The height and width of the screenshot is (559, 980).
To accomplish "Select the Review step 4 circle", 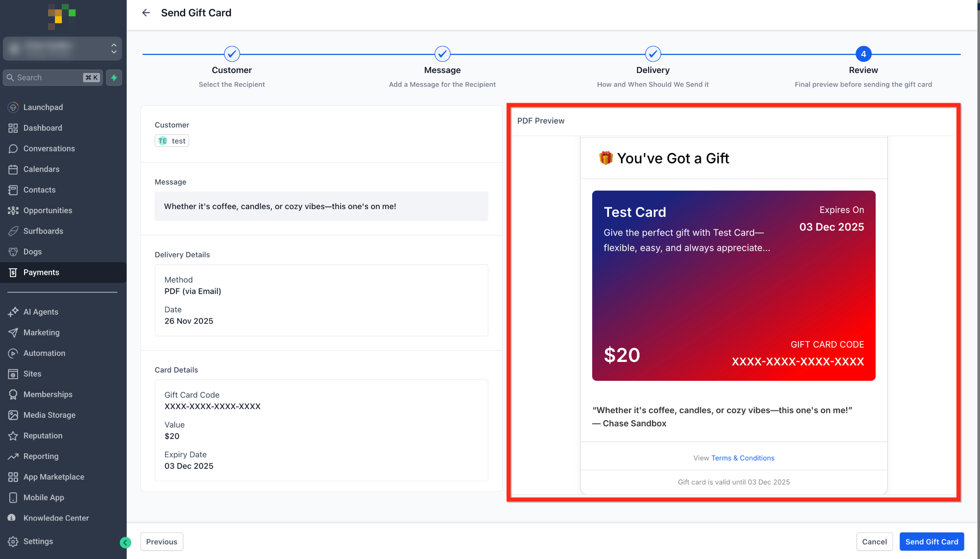I will click(863, 54).
